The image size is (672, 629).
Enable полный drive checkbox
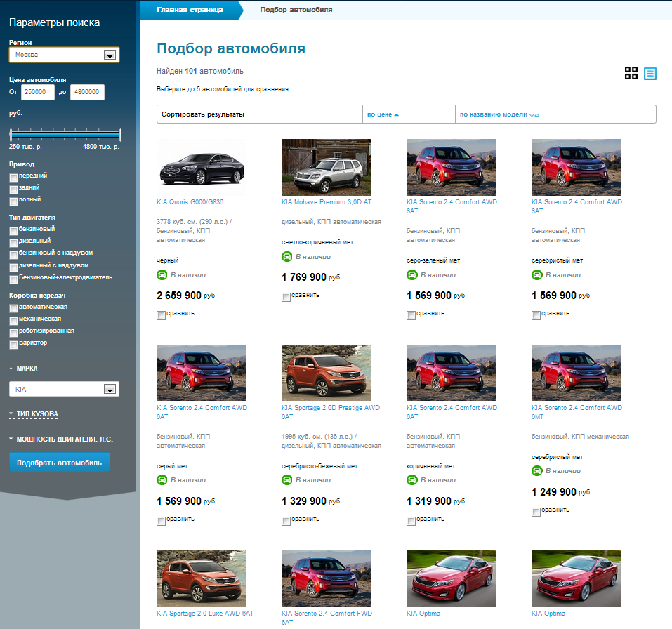14,201
